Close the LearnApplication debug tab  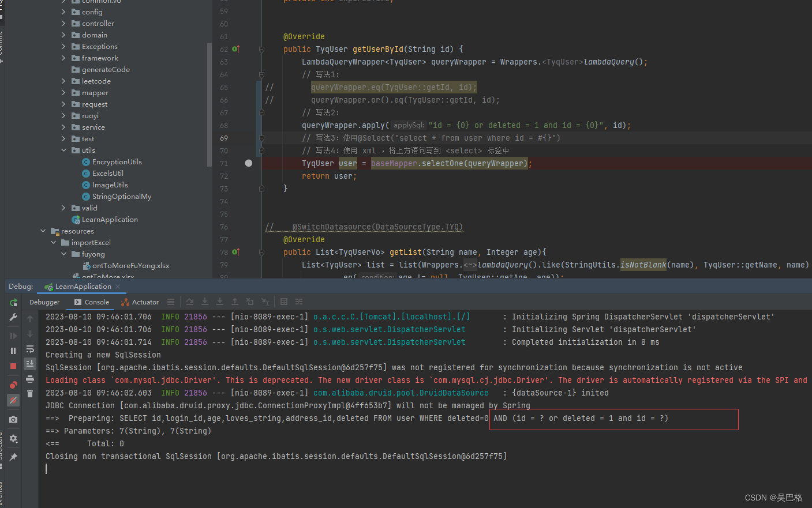(x=118, y=287)
